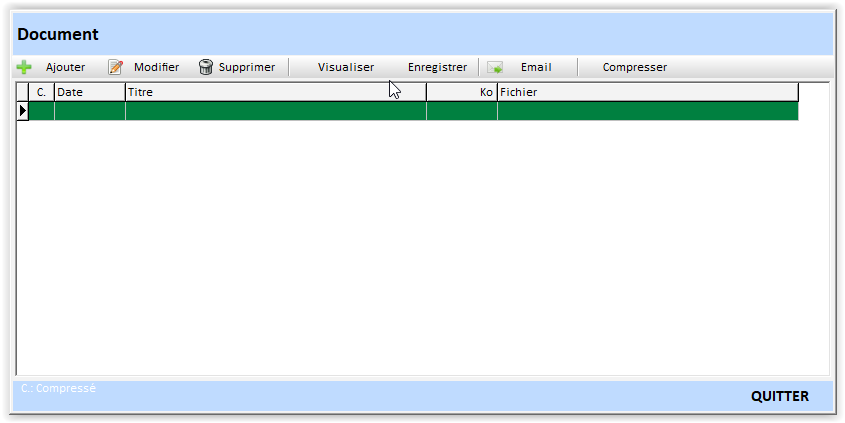Screen dimensions: 845x423
Task: Click the Supprimer trash can icon
Action: (x=206, y=67)
